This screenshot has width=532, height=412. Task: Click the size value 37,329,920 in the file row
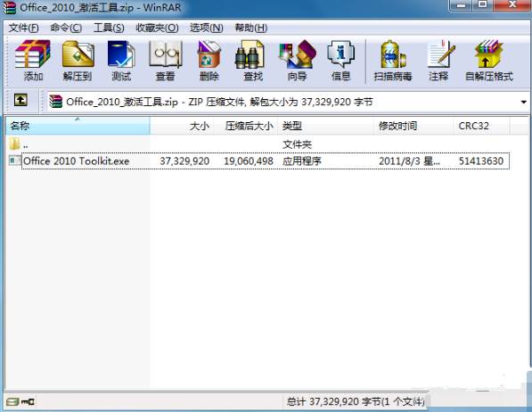184,161
